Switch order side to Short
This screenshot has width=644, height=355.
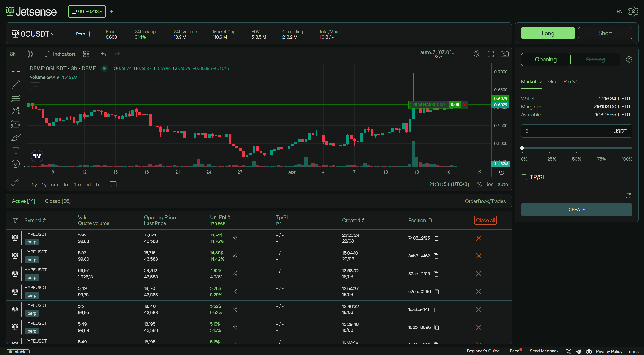tap(605, 33)
